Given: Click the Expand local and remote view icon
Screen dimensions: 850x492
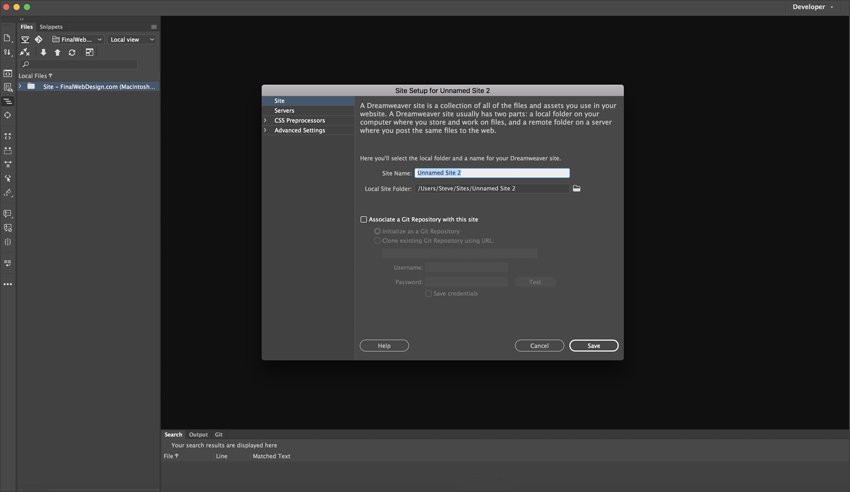Looking at the screenshot, I should click(89, 53).
